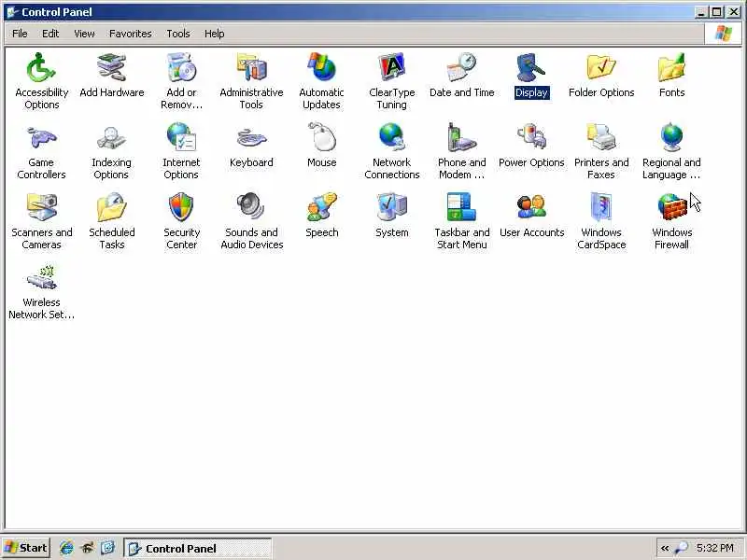Open the Help menu
Image resolution: width=747 pixels, height=560 pixels.
[x=215, y=34]
